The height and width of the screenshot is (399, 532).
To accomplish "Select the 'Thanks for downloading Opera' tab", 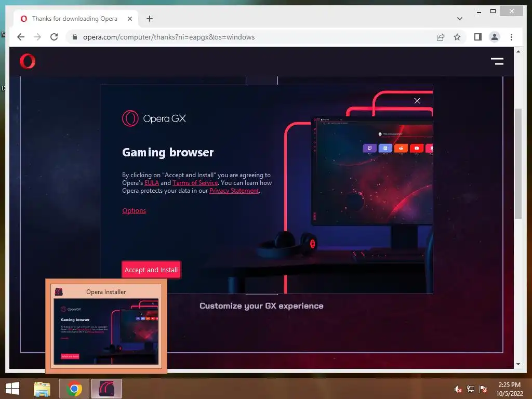I will coord(75,19).
